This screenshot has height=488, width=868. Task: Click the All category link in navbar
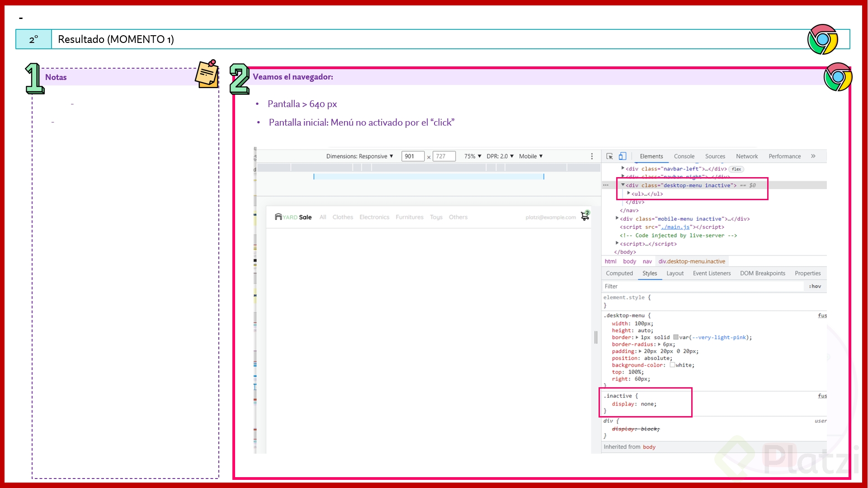click(x=323, y=217)
